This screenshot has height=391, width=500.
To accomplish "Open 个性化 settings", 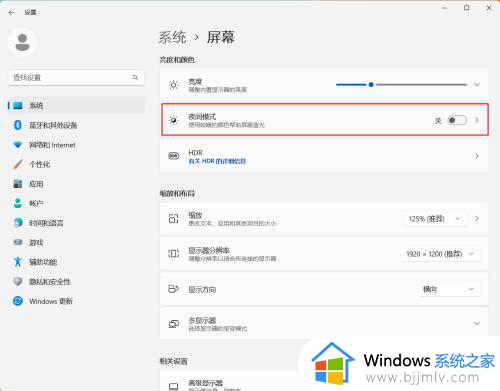I will (76, 164).
